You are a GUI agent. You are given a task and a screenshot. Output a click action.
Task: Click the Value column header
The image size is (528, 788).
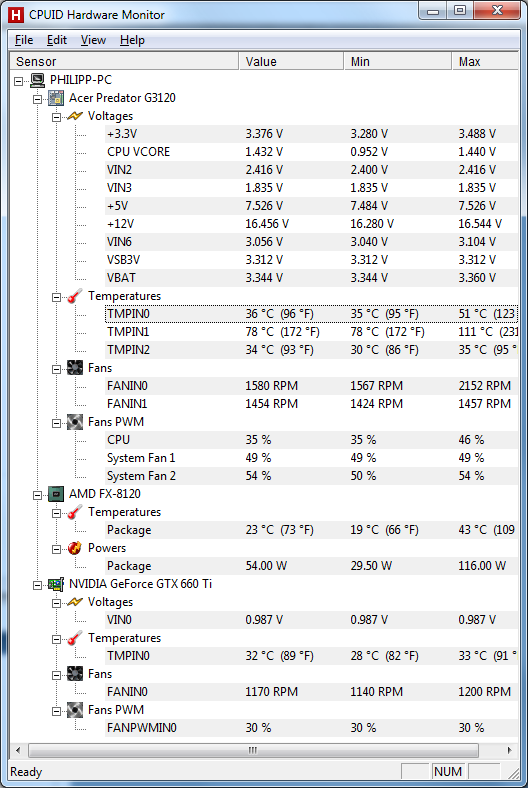click(291, 61)
